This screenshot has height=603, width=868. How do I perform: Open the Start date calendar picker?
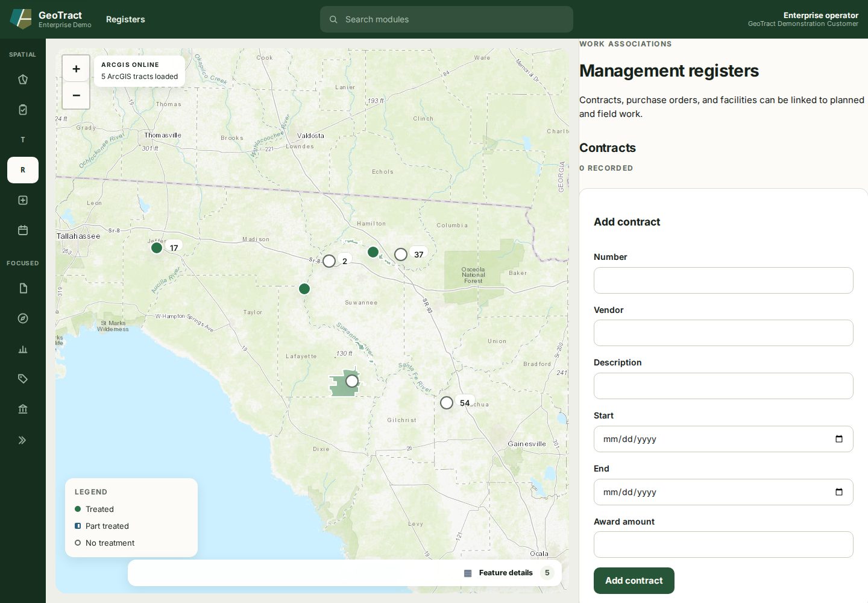click(x=839, y=439)
